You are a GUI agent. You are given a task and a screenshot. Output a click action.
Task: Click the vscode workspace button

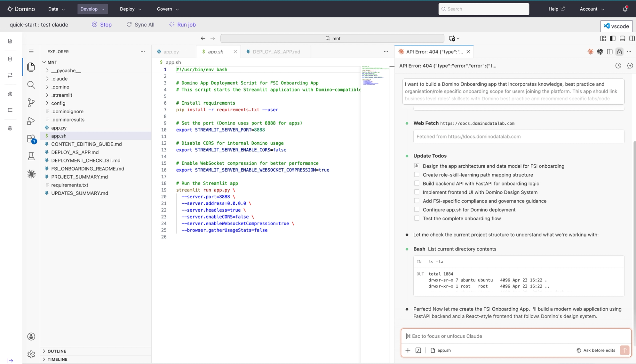tap(616, 26)
